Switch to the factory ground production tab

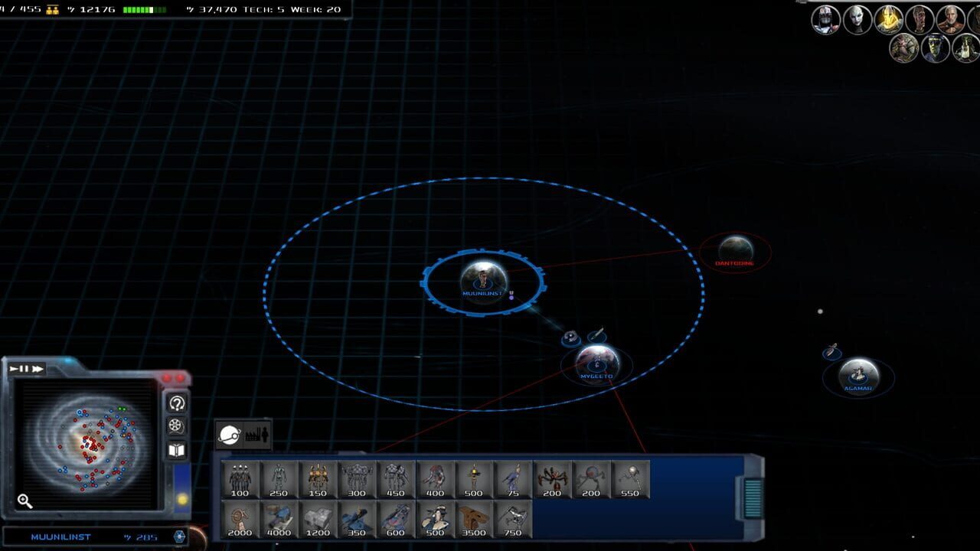[257, 435]
